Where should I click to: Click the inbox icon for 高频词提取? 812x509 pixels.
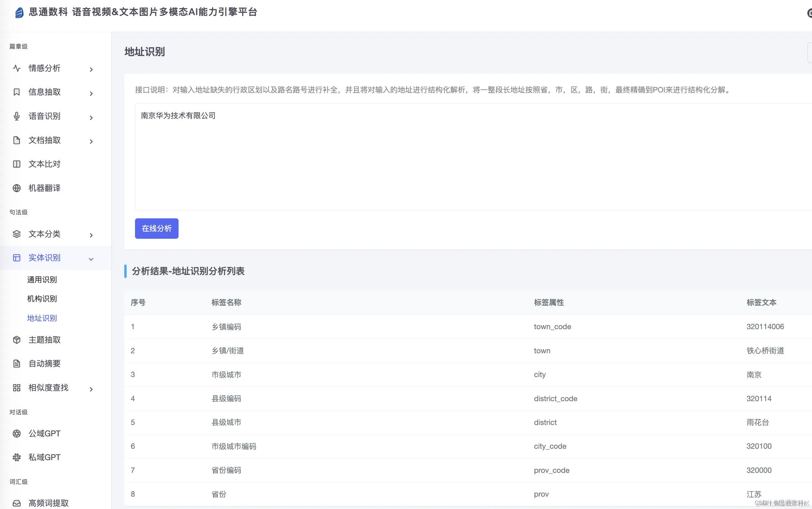[x=16, y=503]
